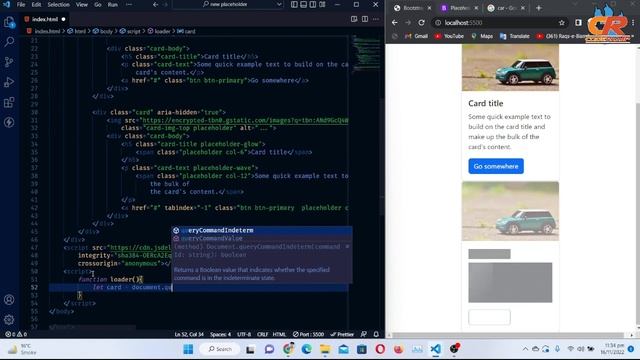
Task: Open the View menu
Action: click(x=82, y=4)
